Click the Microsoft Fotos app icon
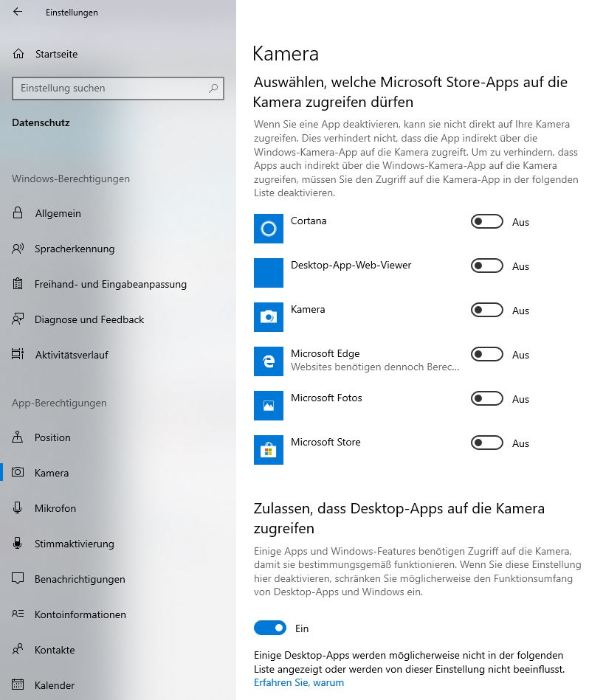This screenshot has width=589, height=700. (269, 406)
